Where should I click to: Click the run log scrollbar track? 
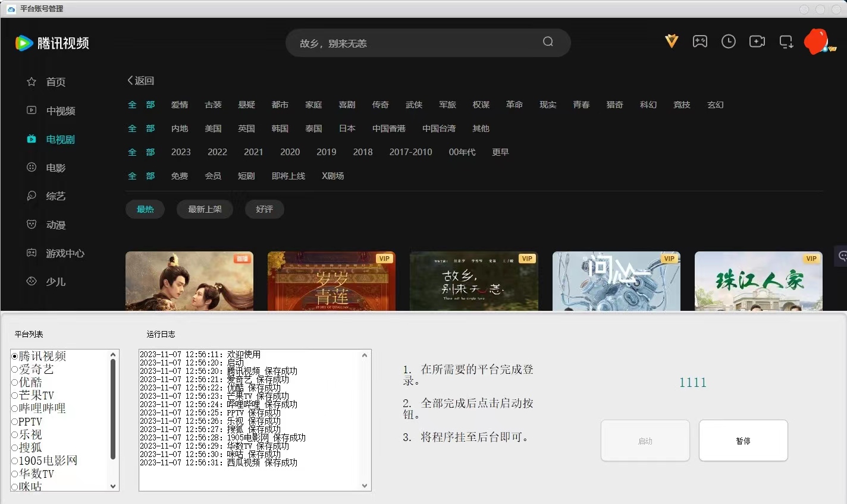tap(365, 420)
